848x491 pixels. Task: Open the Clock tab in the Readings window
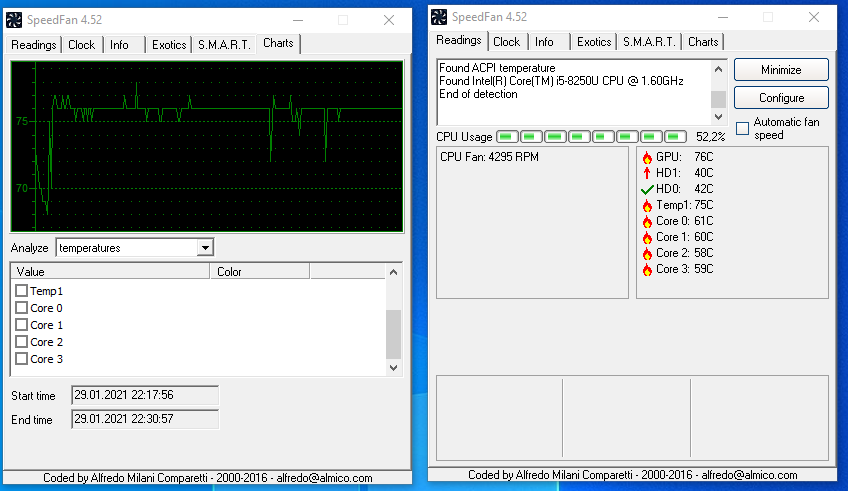[x=506, y=42]
